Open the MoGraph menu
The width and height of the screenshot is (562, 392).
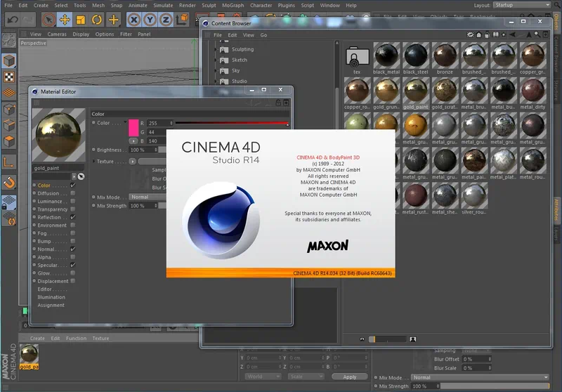point(233,6)
